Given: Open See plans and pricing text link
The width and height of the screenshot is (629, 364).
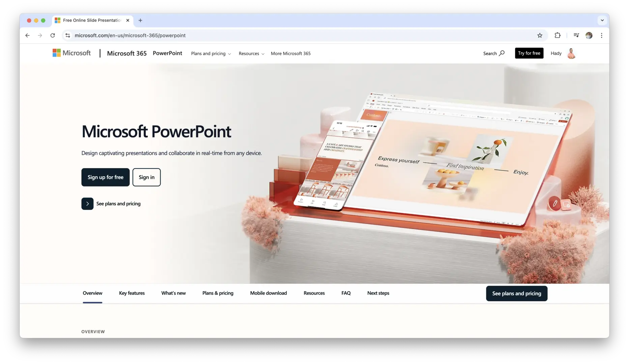Looking at the screenshot, I should tap(118, 204).
